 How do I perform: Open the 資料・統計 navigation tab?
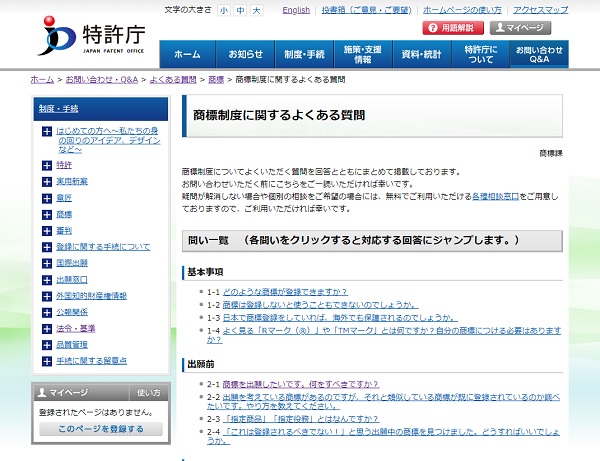(x=422, y=54)
